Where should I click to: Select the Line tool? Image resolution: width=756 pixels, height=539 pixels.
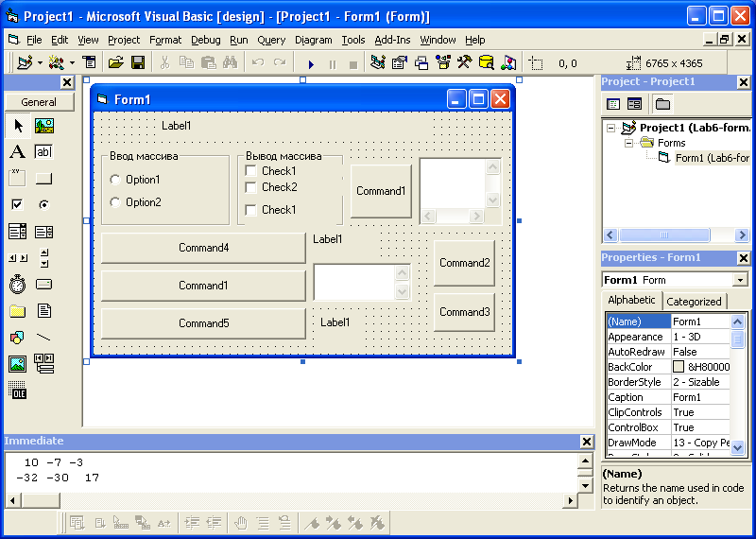click(43, 338)
